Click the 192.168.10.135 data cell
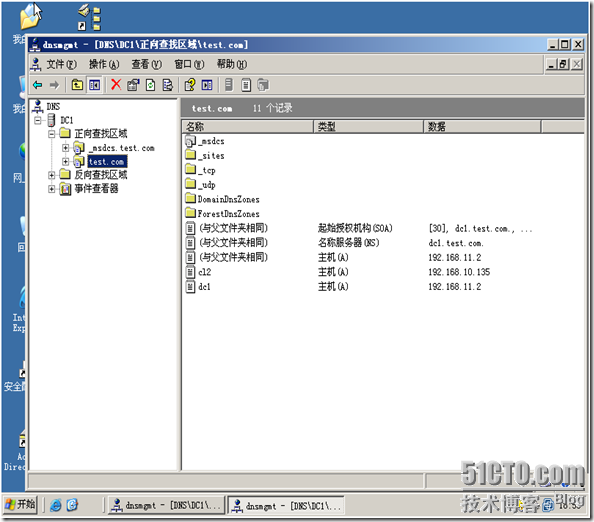Image resolution: width=594 pixels, height=522 pixels. pyautogui.click(x=459, y=272)
